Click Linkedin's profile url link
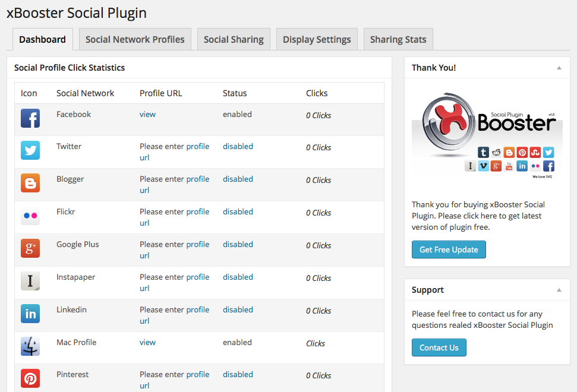 198,310
